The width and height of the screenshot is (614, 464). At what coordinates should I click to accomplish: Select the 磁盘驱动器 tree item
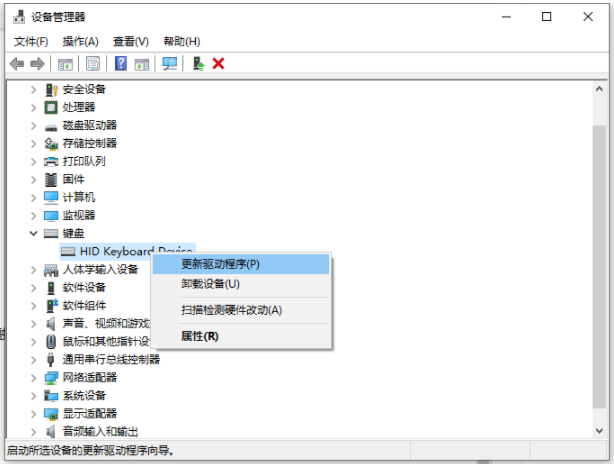(89, 125)
